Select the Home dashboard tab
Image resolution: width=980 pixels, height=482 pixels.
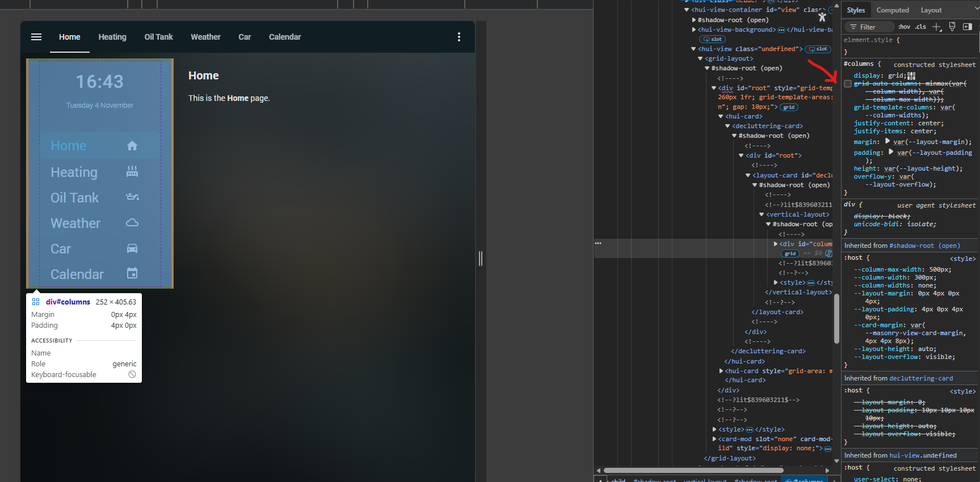70,37
